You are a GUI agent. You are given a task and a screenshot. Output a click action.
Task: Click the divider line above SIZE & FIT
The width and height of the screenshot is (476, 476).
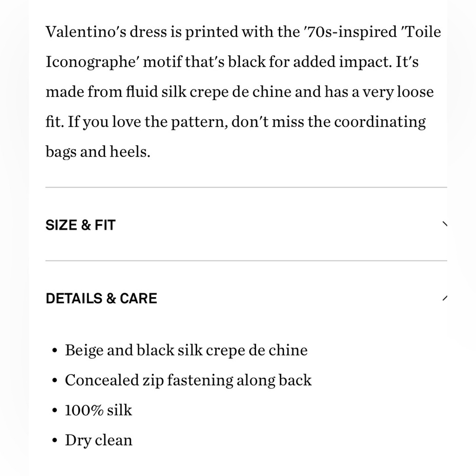(x=246, y=187)
